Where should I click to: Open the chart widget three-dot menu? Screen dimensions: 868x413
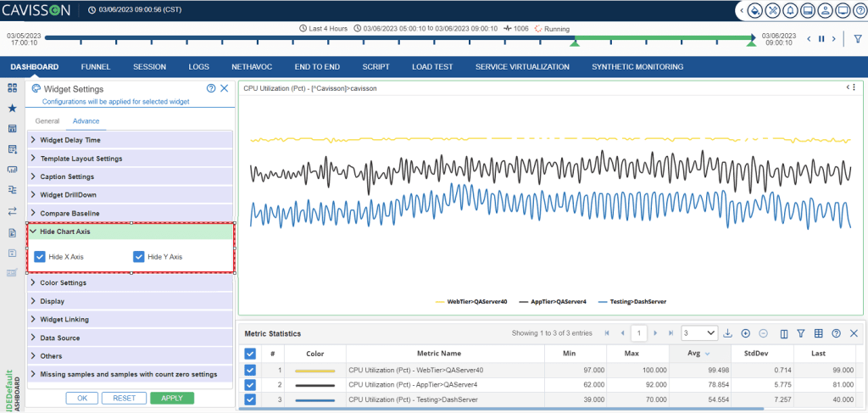(x=854, y=87)
